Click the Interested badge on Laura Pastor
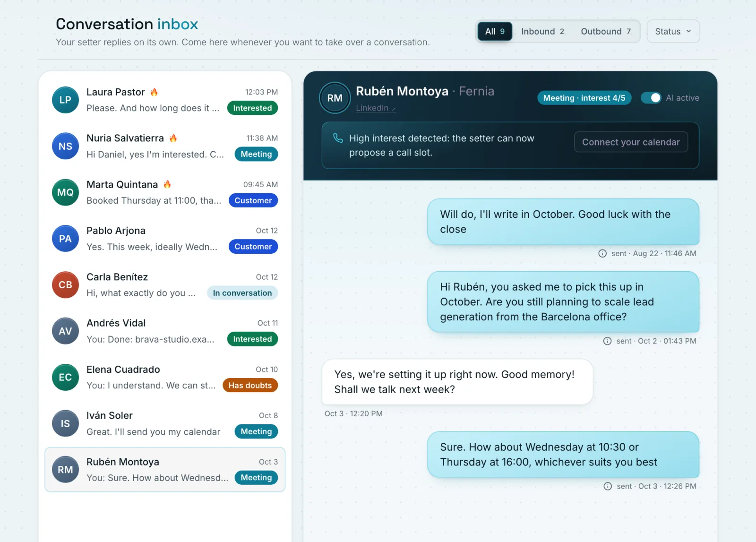756x542 pixels. pyautogui.click(x=252, y=108)
